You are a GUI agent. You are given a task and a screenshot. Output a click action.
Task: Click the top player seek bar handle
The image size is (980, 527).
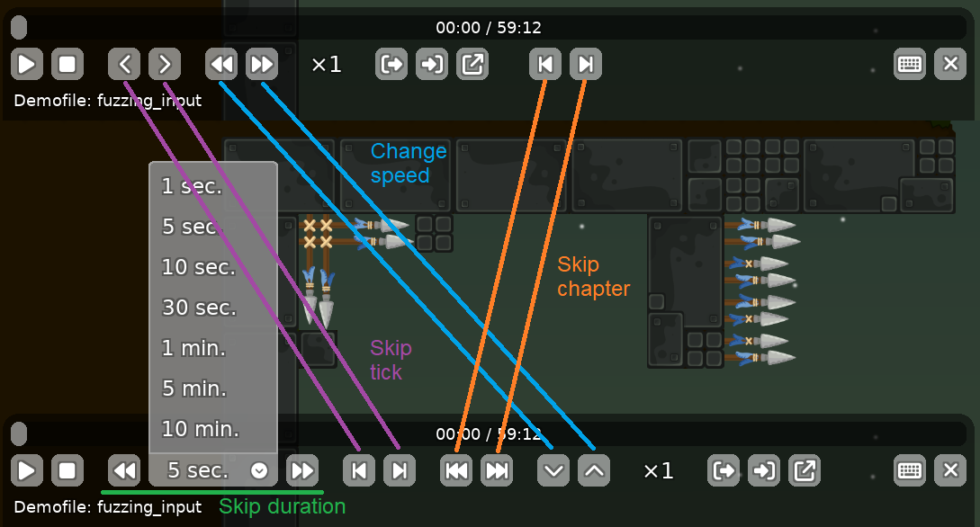click(x=19, y=28)
